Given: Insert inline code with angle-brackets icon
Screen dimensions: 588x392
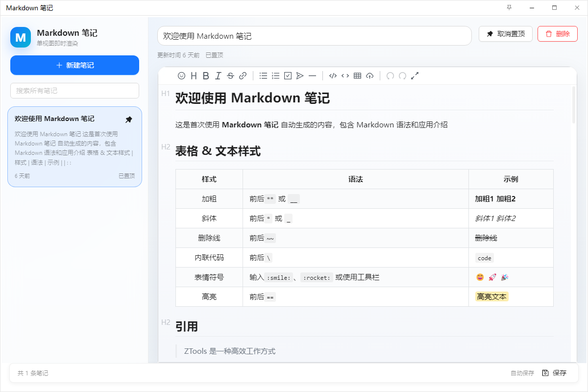Looking at the screenshot, I should click(345, 76).
